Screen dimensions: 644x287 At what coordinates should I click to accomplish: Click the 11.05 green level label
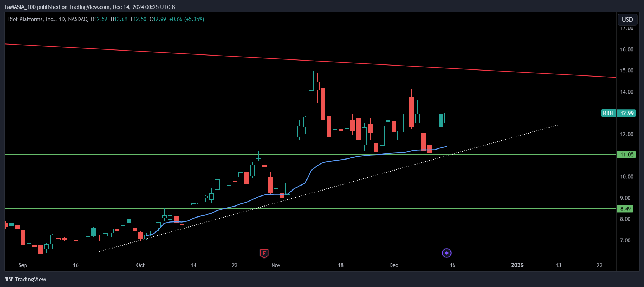627,155
